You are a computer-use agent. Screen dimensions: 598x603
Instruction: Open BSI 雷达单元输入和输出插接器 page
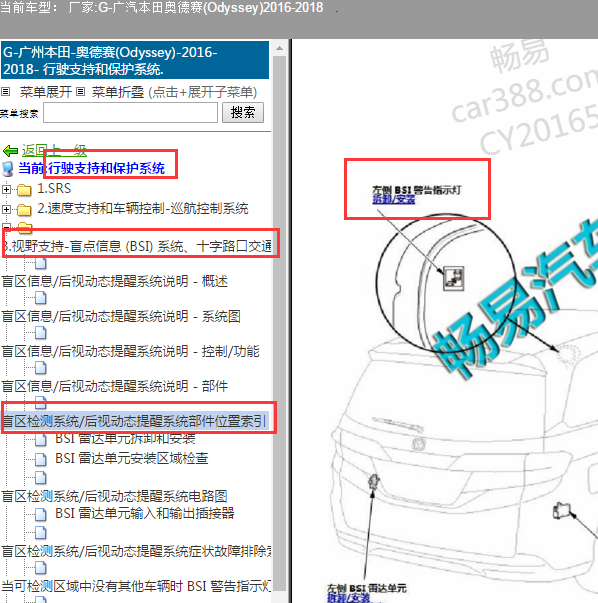(x=145, y=513)
